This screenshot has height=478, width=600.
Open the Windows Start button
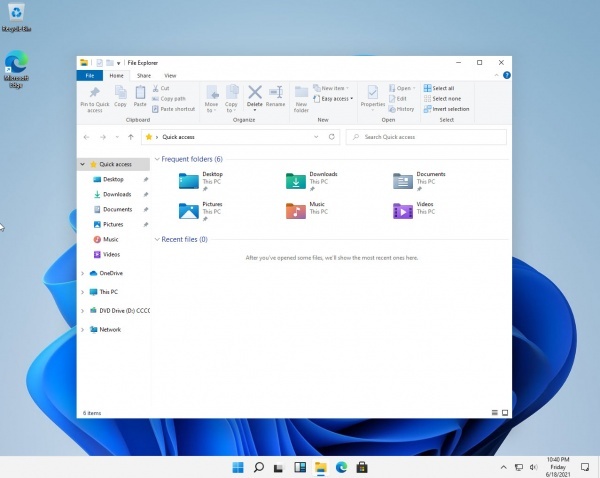pos(238,467)
